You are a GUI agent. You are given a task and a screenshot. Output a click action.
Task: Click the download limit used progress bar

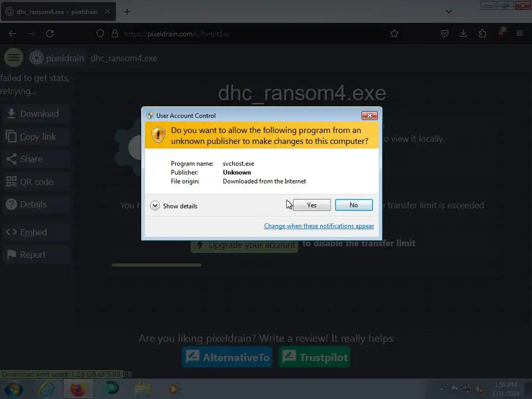pos(66,374)
